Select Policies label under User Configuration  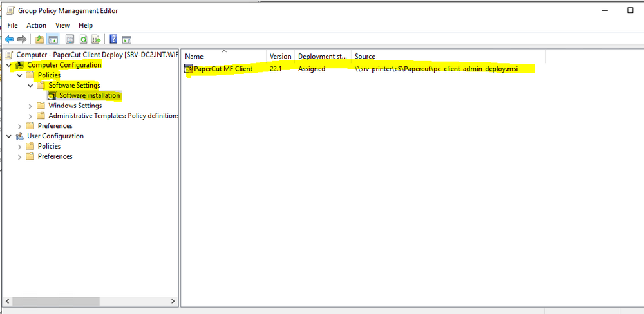click(50, 146)
